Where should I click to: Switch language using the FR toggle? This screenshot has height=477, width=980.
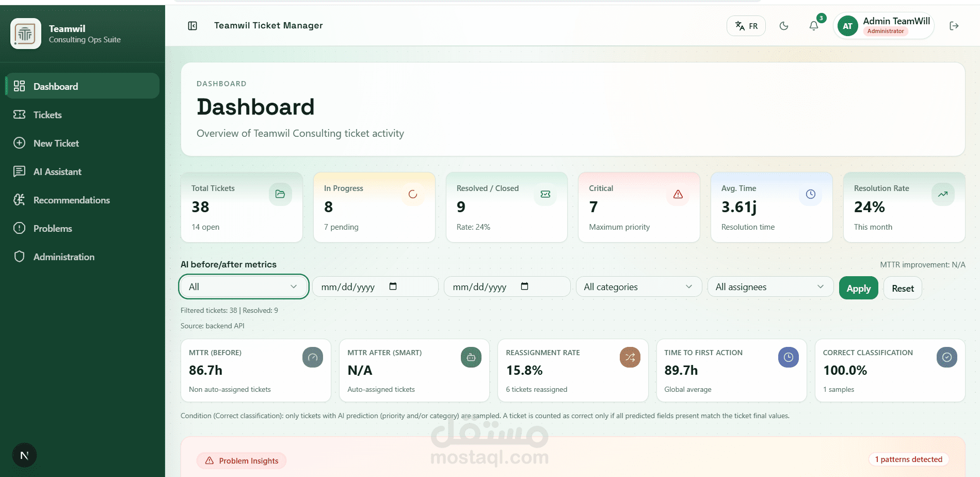pyautogui.click(x=746, y=26)
